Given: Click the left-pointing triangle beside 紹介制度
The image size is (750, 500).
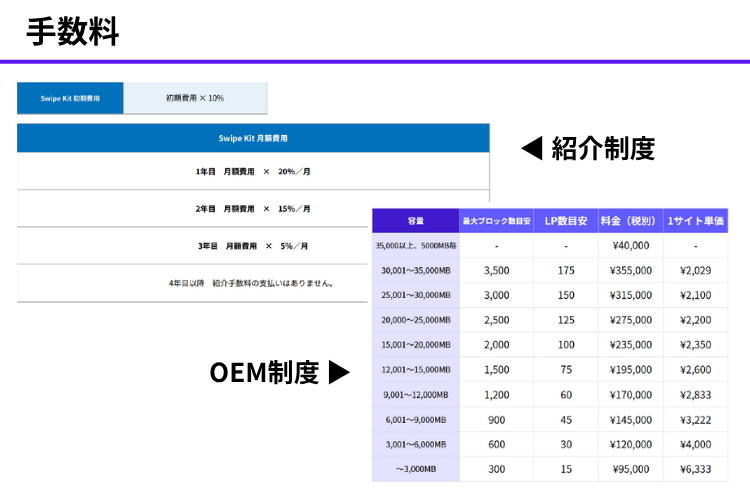Looking at the screenshot, I should (532, 149).
